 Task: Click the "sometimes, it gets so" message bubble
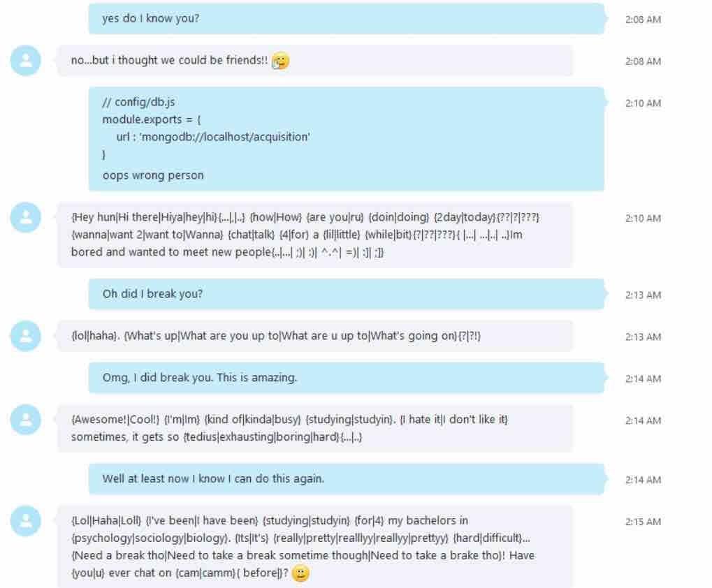click(314, 428)
